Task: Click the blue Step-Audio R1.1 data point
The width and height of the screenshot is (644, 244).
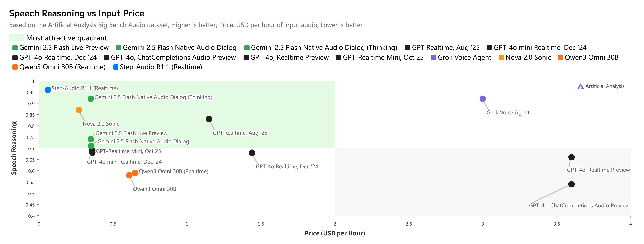Action: tap(48, 90)
